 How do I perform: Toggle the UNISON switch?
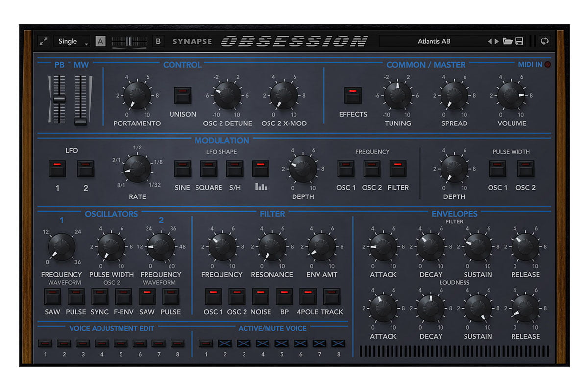(183, 96)
